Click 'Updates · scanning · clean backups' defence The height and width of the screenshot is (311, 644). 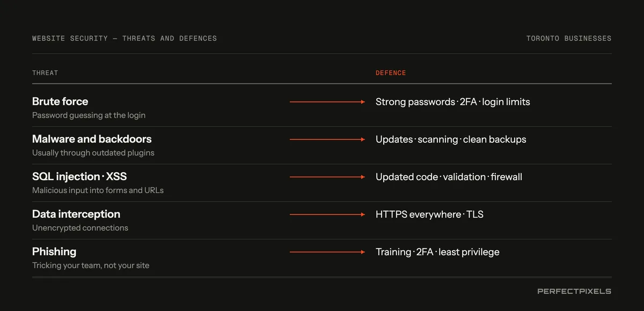451,139
